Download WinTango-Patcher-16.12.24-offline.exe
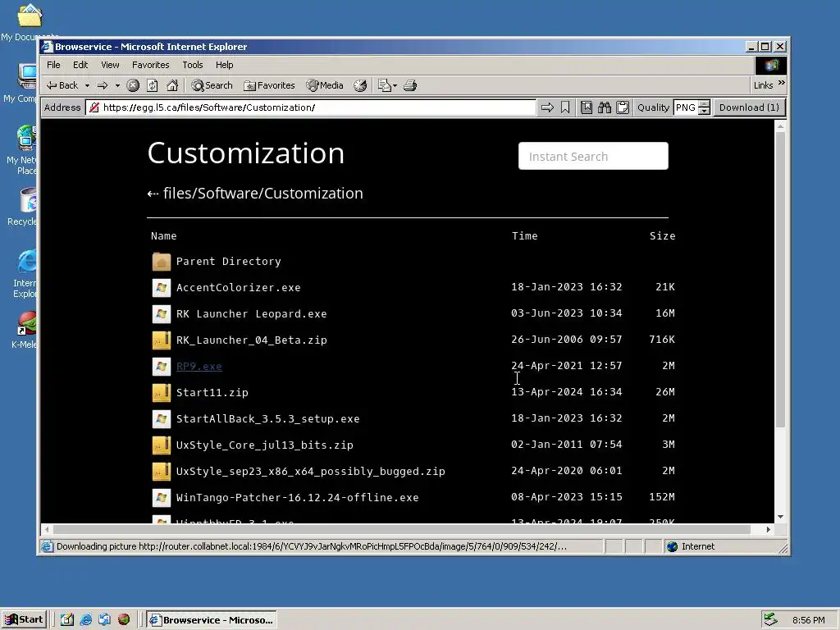The image size is (840, 630). pos(297,498)
